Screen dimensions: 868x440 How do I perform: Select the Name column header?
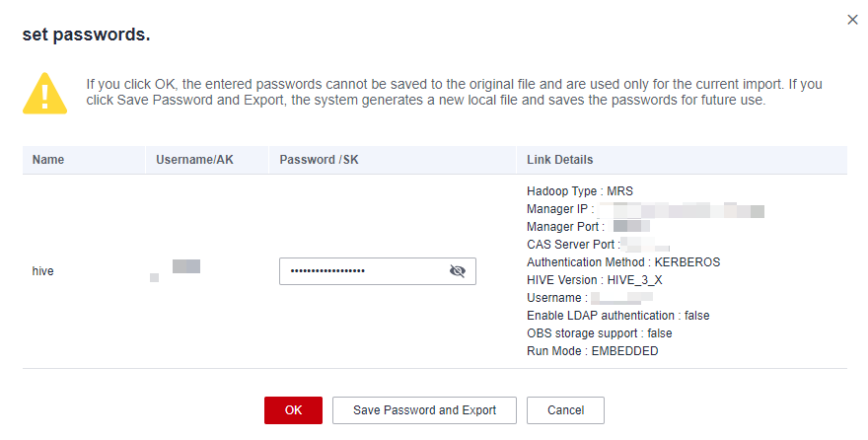click(48, 160)
